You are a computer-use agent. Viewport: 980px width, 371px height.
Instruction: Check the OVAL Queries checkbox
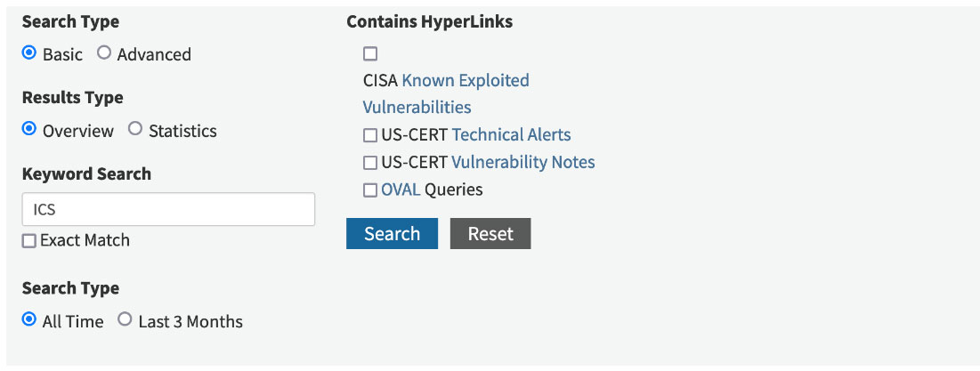click(370, 190)
